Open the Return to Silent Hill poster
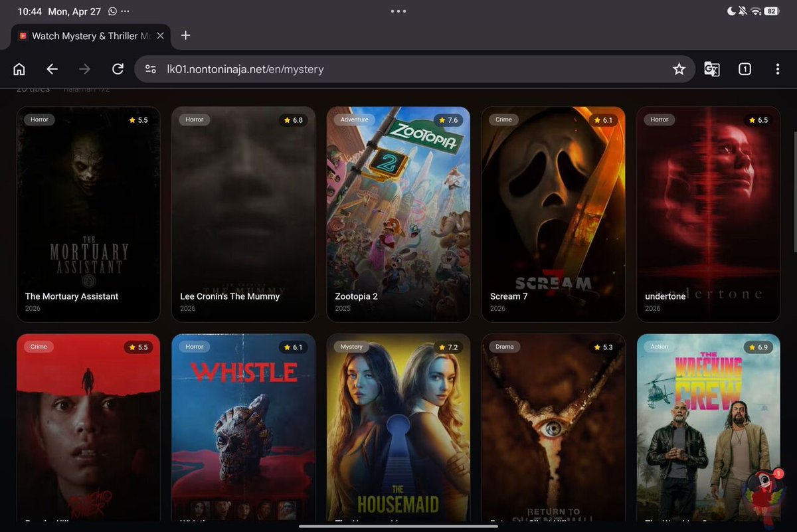The image size is (797, 532). [553, 427]
